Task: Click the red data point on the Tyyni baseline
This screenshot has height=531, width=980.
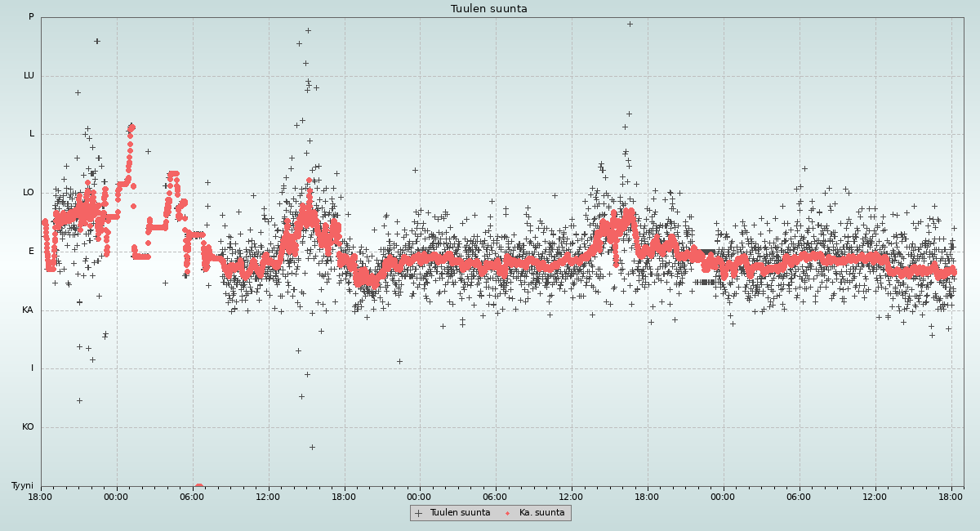Action: coord(198,486)
